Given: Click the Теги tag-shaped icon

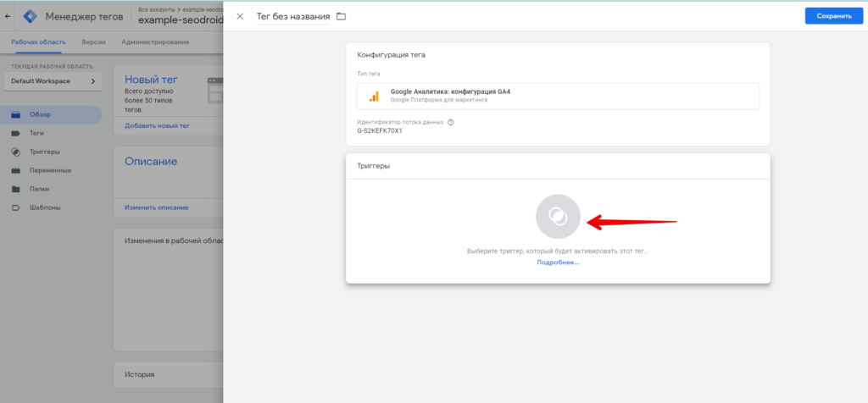Looking at the screenshot, I should coord(16,133).
